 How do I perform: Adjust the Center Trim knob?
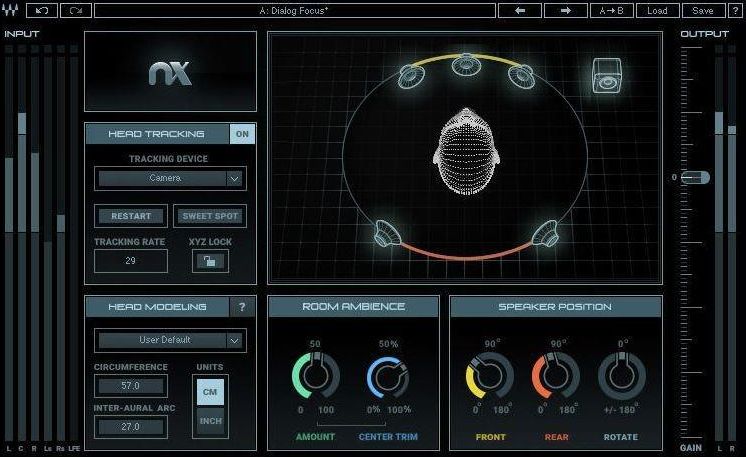pyautogui.click(x=388, y=378)
